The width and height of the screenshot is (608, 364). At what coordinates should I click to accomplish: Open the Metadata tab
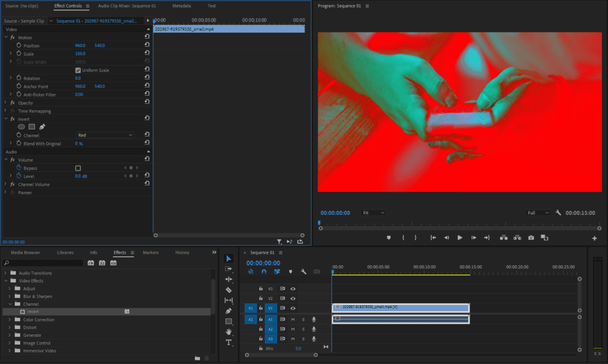(182, 6)
